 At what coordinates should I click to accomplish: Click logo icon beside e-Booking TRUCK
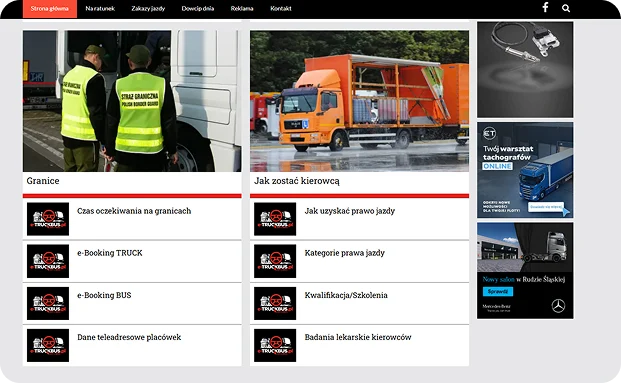tap(48, 261)
